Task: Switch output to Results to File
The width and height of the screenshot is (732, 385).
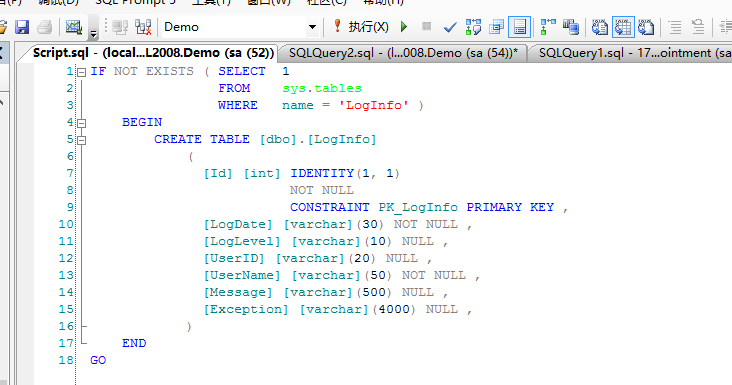Action: 646,27
